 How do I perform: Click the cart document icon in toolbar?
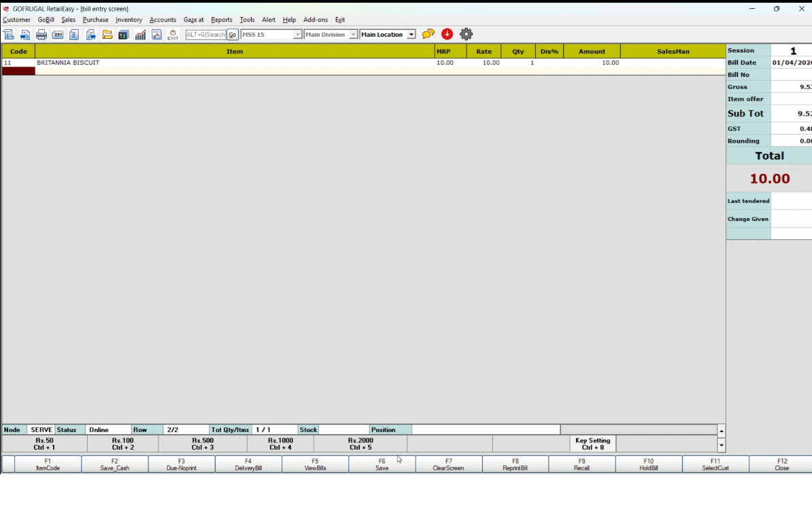25,35
